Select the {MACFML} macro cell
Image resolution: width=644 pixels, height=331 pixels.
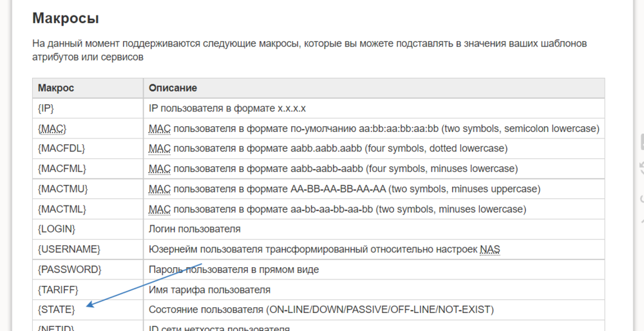62,169
